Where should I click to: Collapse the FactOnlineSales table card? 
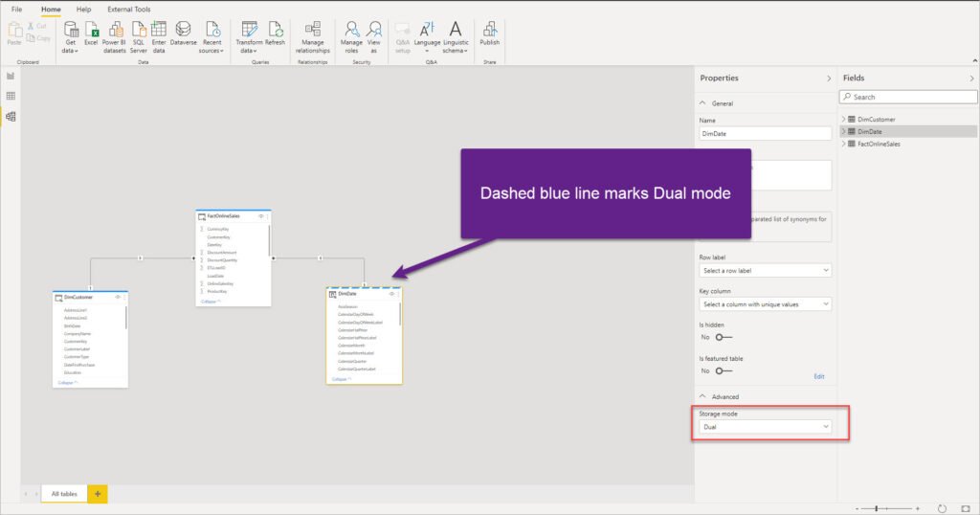211,302
